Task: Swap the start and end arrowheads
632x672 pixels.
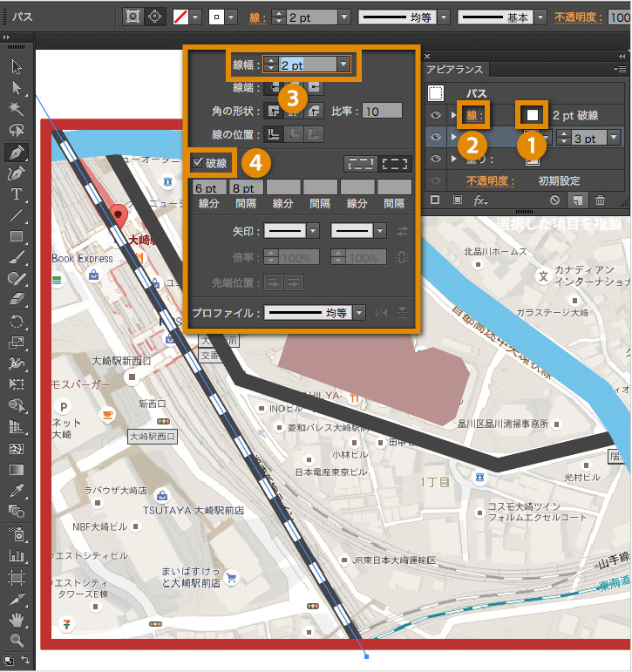Action: tap(402, 231)
